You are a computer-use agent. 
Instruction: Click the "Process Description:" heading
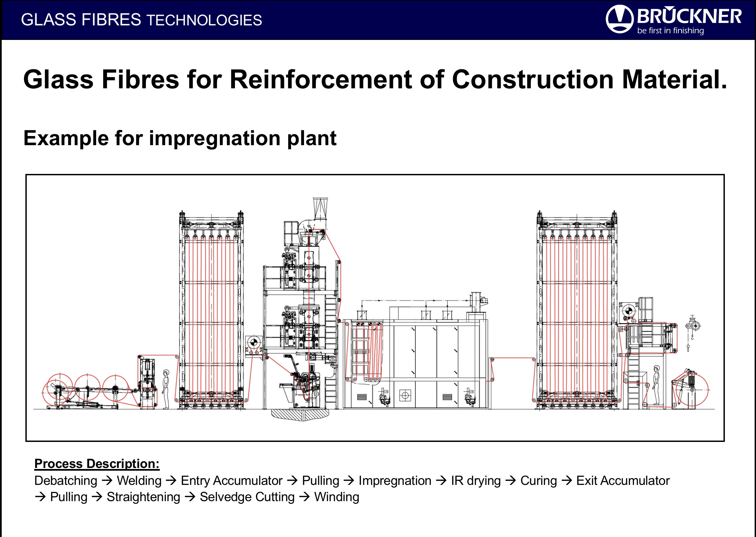(97, 464)
